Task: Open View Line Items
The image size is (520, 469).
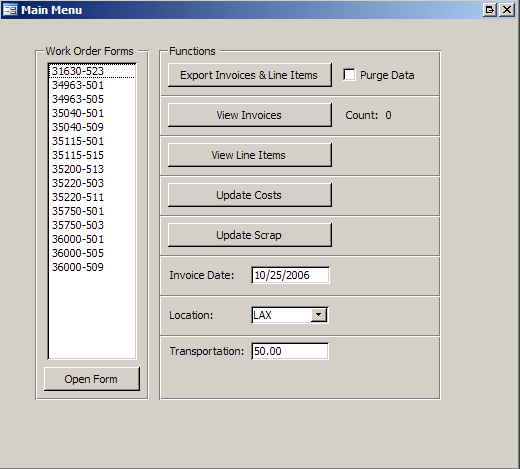Action: click(250, 155)
